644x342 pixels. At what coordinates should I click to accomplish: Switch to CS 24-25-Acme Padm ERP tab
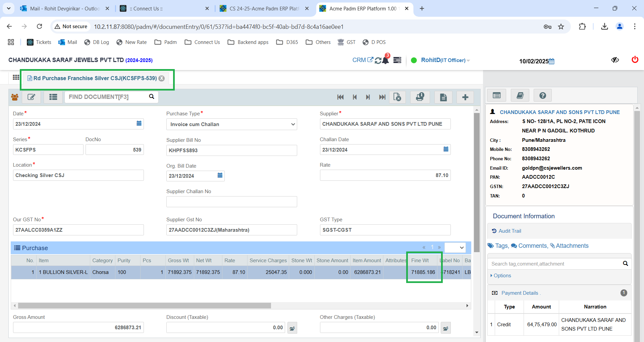(264, 8)
